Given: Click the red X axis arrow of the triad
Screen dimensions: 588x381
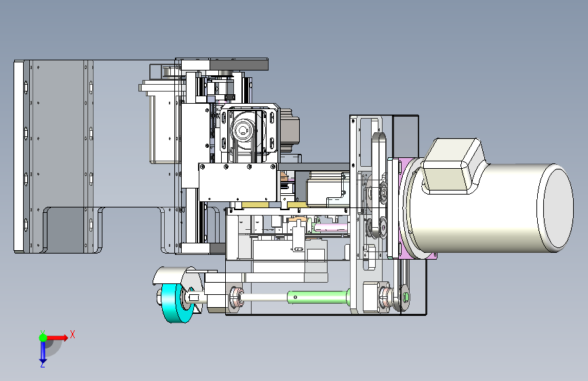Looking at the screenshot, I should [x=57, y=338].
